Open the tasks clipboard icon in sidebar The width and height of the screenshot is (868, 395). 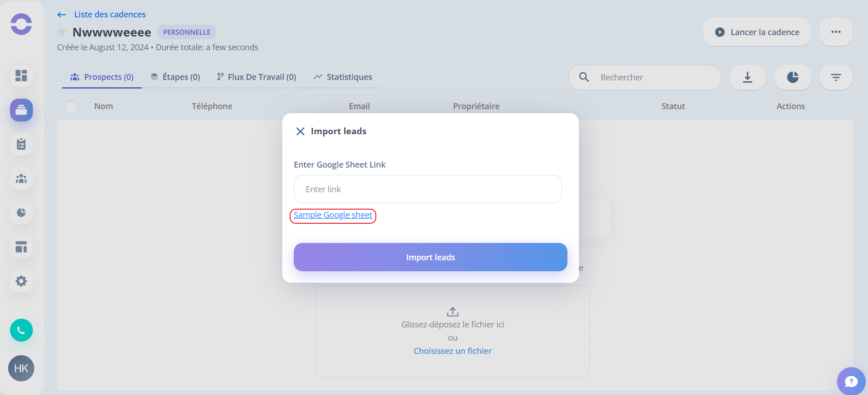point(21,144)
